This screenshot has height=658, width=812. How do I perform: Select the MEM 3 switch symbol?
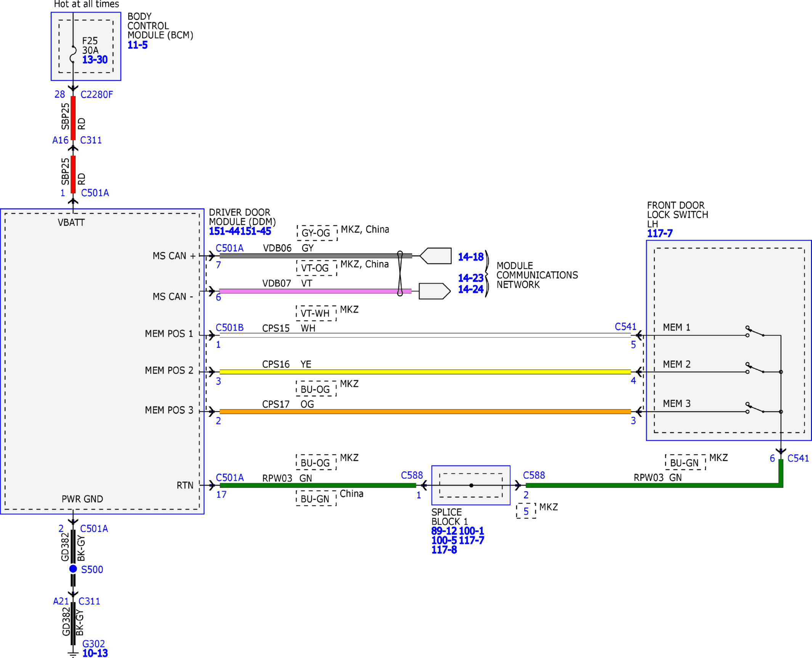(755, 408)
